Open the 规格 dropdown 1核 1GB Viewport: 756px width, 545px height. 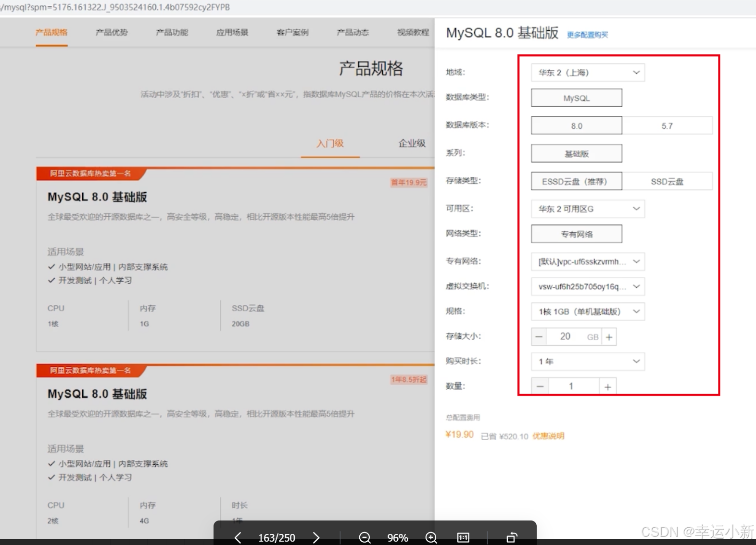point(588,312)
